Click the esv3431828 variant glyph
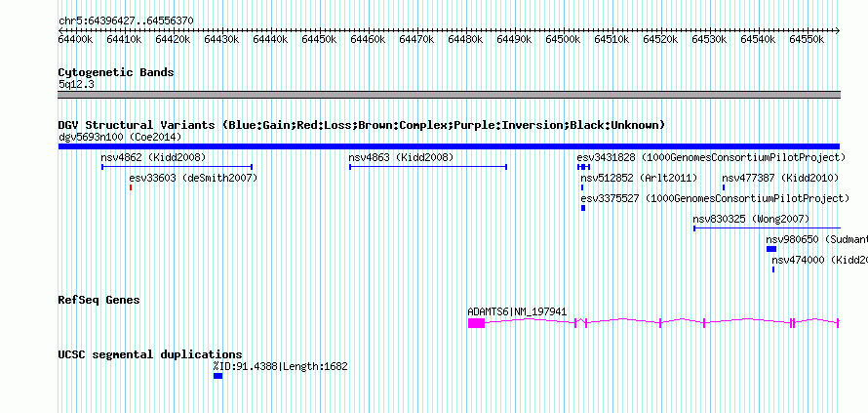Viewport: 868px width, 413px height. point(584,167)
